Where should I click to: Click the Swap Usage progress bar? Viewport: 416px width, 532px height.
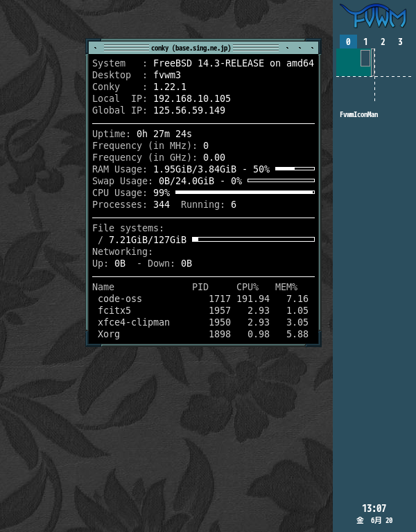[x=281, y=180]
